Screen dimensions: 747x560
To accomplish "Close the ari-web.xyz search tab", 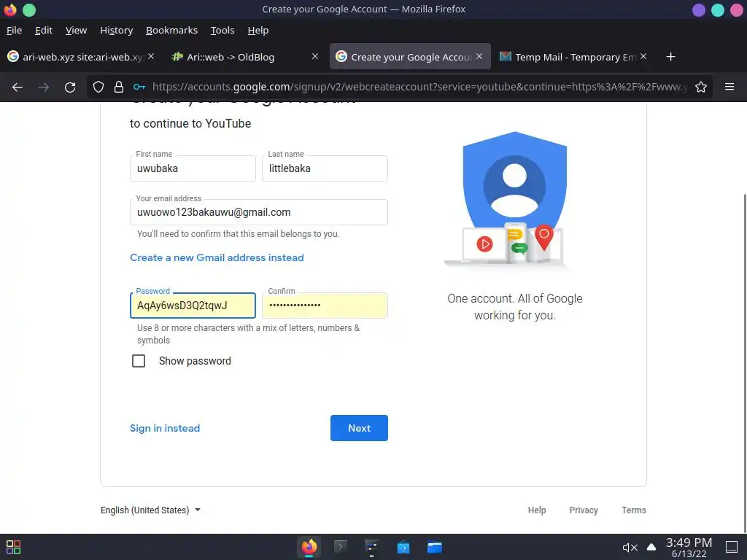I will pyautogui.click(x=151, y=56).
